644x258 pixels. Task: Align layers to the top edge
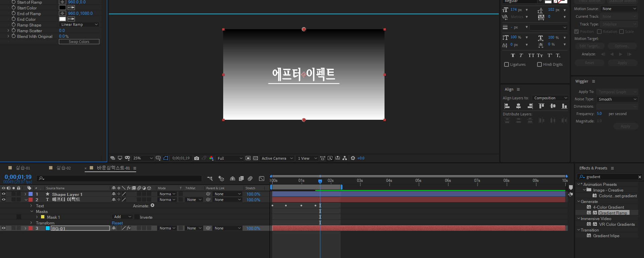541,106
